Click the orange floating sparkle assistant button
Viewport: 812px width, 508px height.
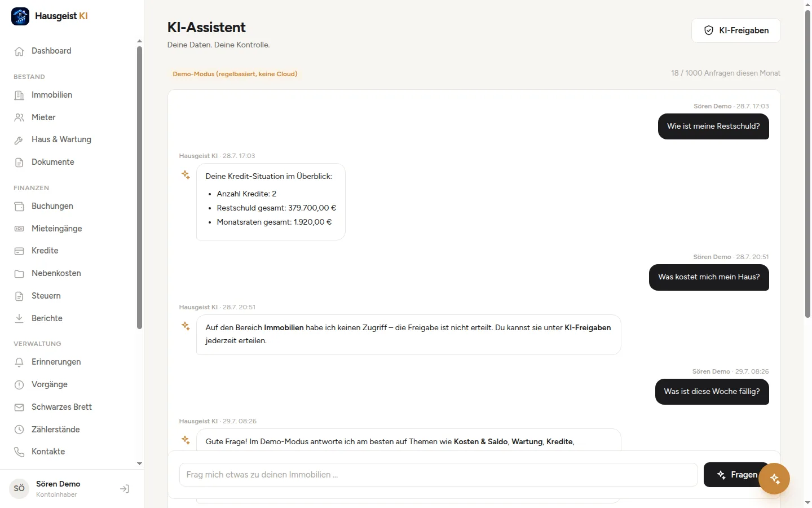pos(774,479)
